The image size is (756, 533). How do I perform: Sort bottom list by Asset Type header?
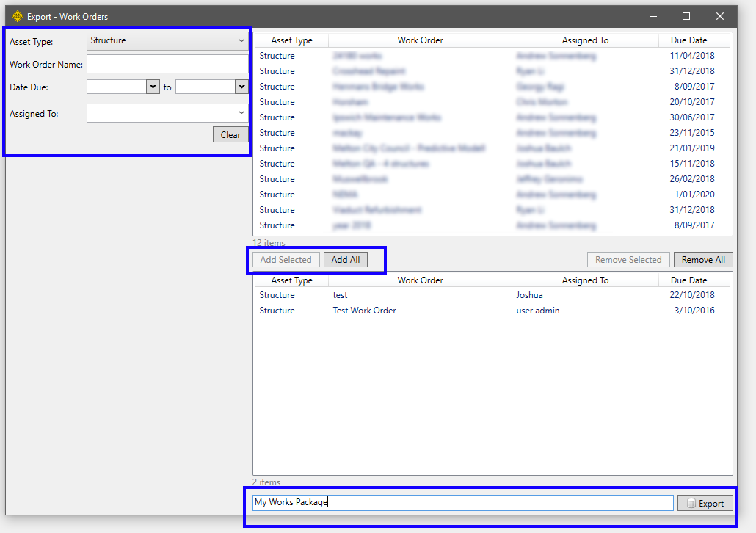(x=291, y=280)
